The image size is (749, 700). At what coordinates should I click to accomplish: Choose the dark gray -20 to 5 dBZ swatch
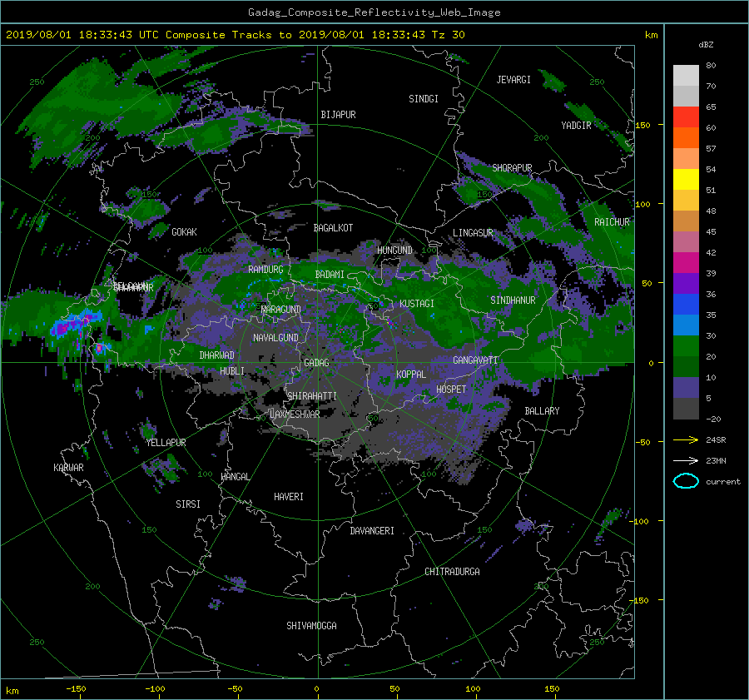[x=686, y=408]
